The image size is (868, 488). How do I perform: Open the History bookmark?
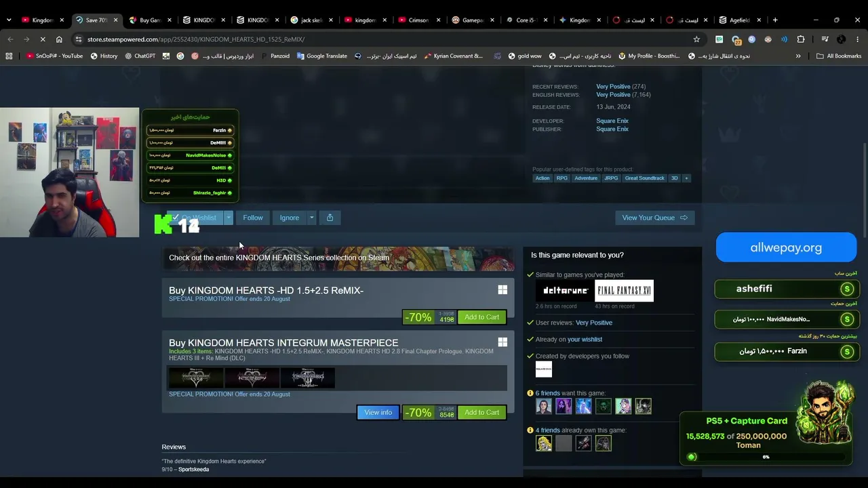click(104, 56)
